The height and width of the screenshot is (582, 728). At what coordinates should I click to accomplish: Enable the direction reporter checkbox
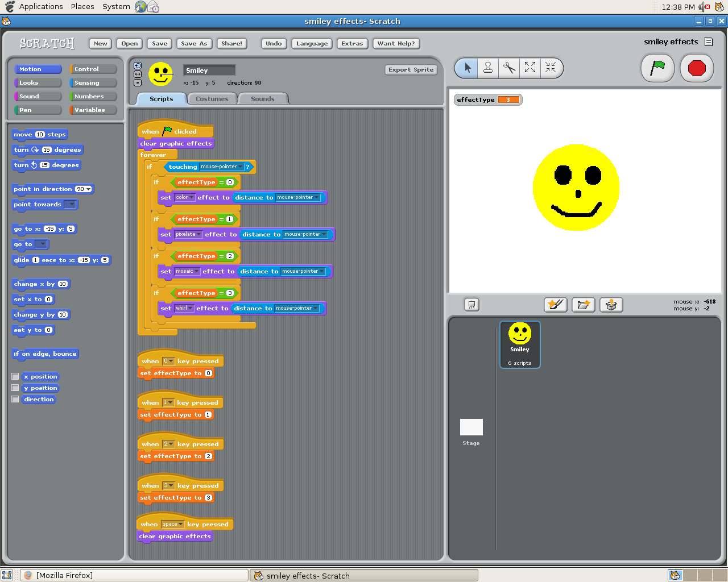pyautogui.click(x=15, y=399)
